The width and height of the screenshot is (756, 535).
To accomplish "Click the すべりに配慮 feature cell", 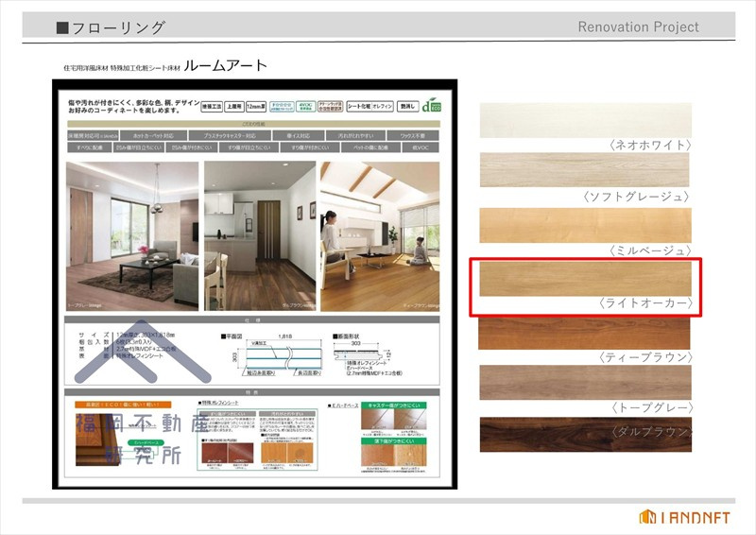I will [x=90, y=147].
